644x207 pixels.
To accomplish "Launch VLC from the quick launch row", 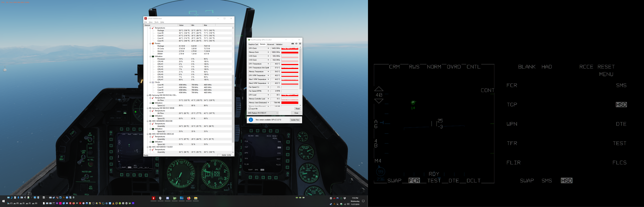I will coord(113,203).
